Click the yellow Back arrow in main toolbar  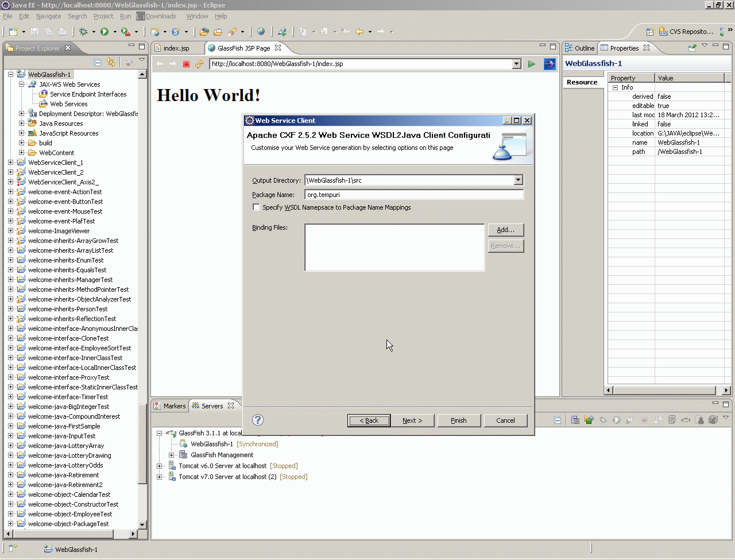(359, 32)
